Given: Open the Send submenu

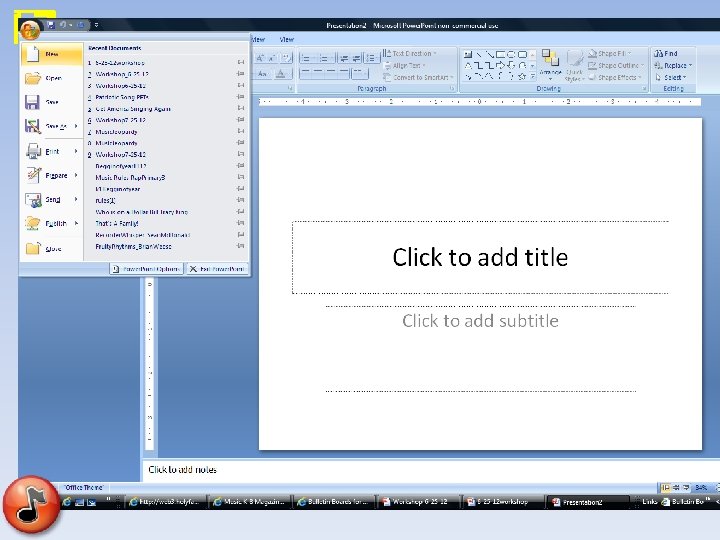Looking at the screenshot, I should pyautogui.click(x=52, y=199).
